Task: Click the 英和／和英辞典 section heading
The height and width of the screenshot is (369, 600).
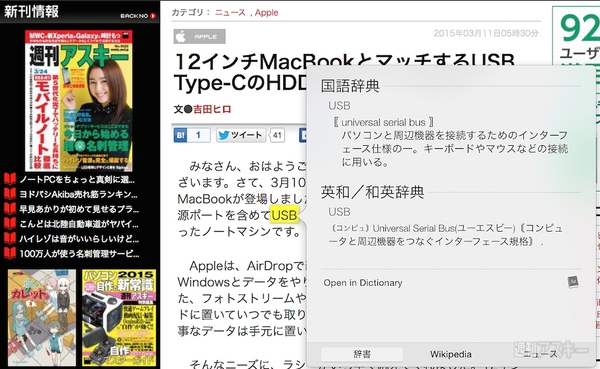Action: tap(372, 192)
